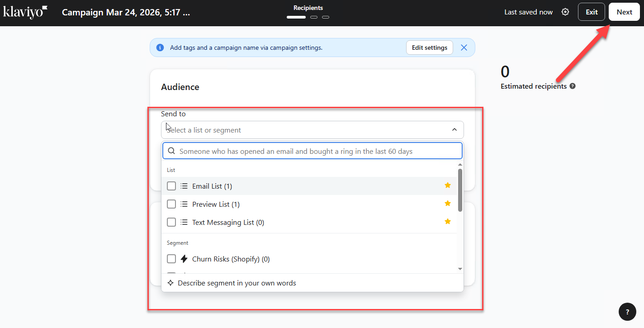Screen dimensions: 644x328
Task: Click the Edit settings button
Action: 430,48
